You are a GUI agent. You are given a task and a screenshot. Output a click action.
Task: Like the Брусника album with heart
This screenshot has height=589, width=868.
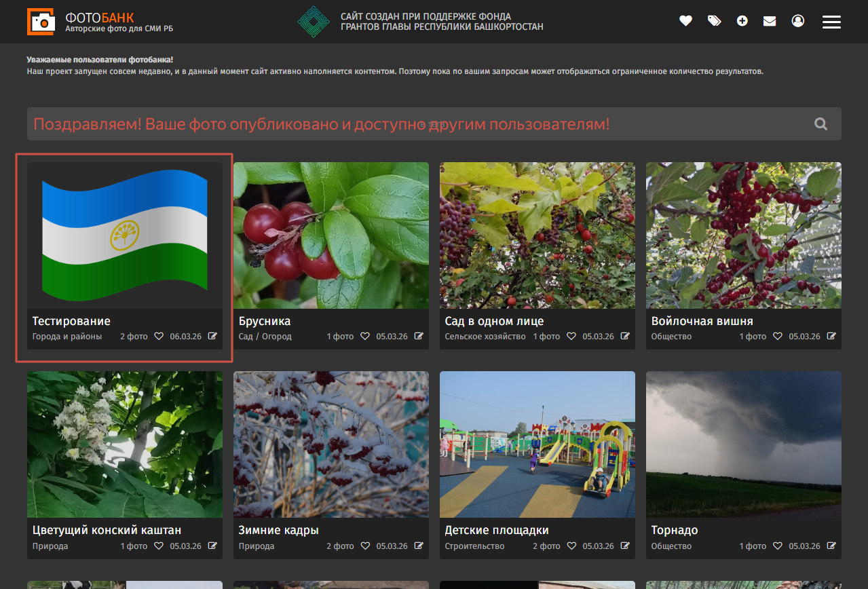[365, 337]
